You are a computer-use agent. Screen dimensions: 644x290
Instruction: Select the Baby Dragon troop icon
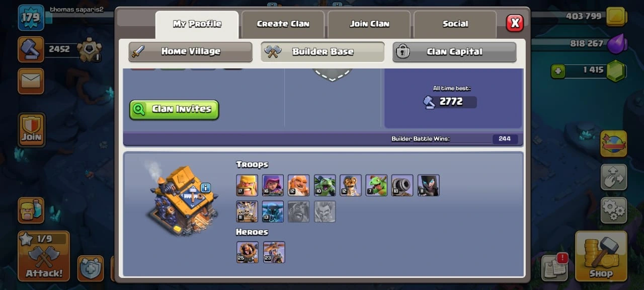tap(376, 185)
